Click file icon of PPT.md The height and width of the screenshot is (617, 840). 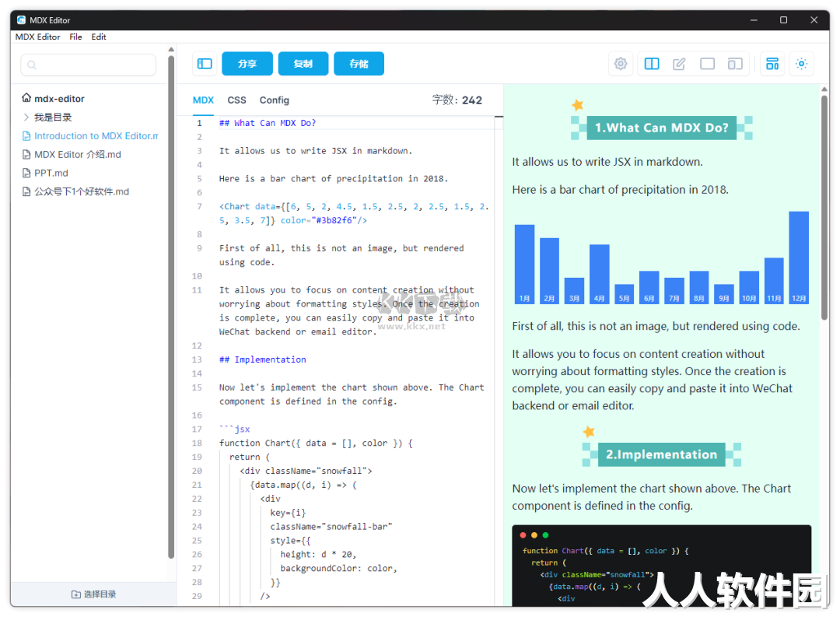(26, 173)
